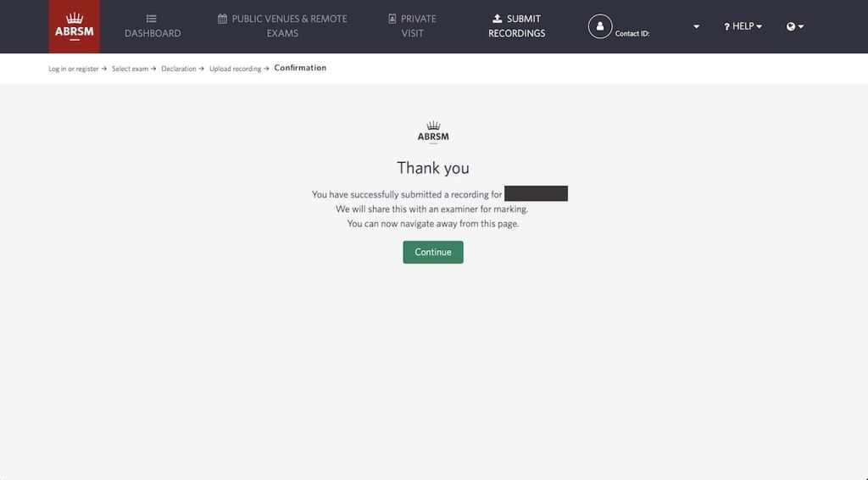
Task: Click the upload icon beside Submit Recordings
Action: tap(497, 19)
